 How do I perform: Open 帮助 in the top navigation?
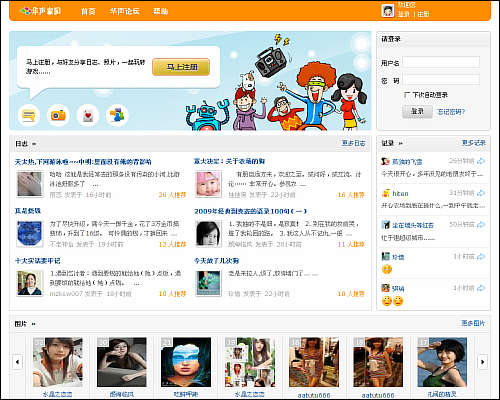pyautogui.click(x=161, y=11)
